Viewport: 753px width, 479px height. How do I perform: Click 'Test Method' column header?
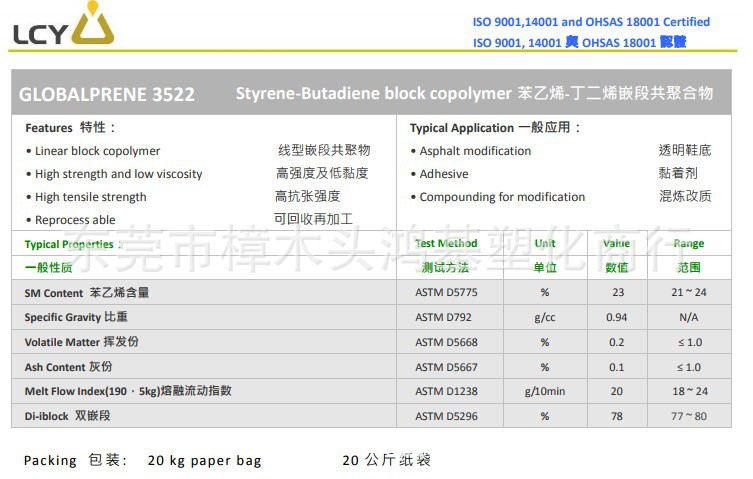pyautogui.click(x=446, y=243)
